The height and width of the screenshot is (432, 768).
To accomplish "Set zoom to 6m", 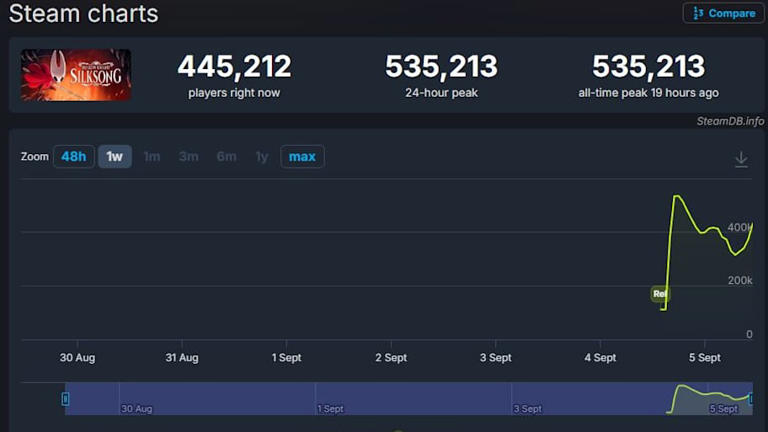I will click(226, 157).
